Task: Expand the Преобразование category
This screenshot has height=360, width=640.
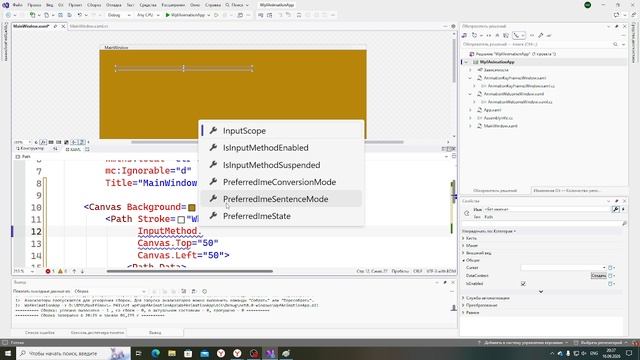Action: click(464, 305)
